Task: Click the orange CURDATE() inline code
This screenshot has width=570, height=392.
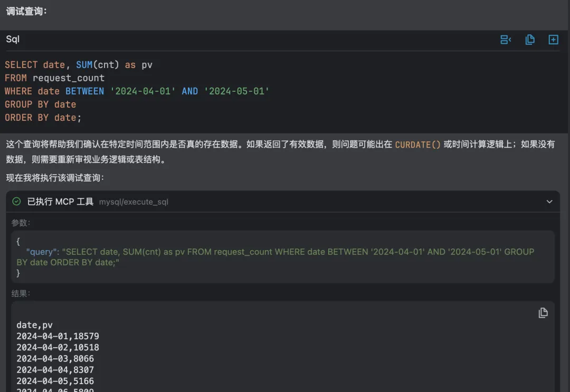Action: 417,145
